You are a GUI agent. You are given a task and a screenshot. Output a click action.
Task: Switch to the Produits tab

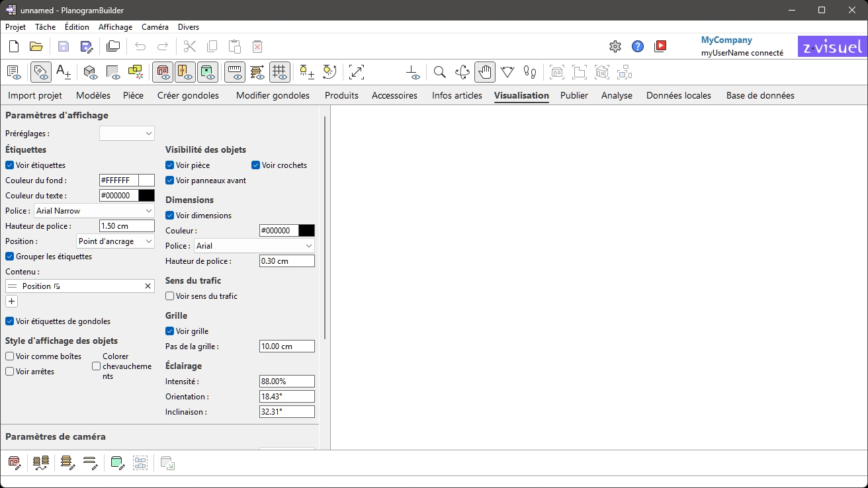[341, 95]
